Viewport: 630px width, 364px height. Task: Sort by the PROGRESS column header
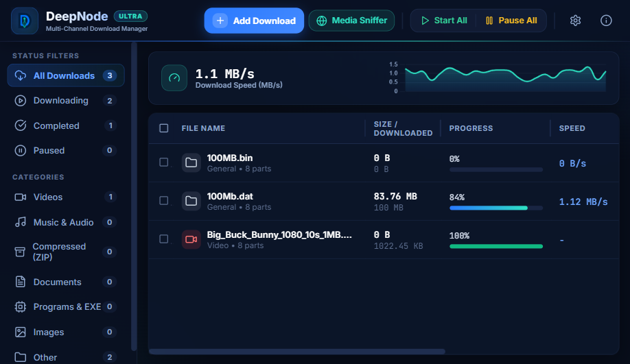[471, 128]
